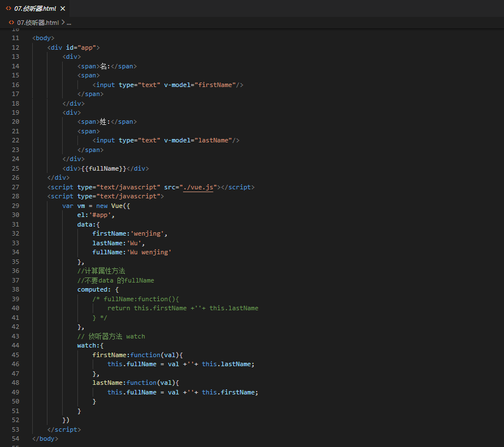Close the 07.侦听器.html editor tab
The image size is (504, 447).
click(63, 8)
